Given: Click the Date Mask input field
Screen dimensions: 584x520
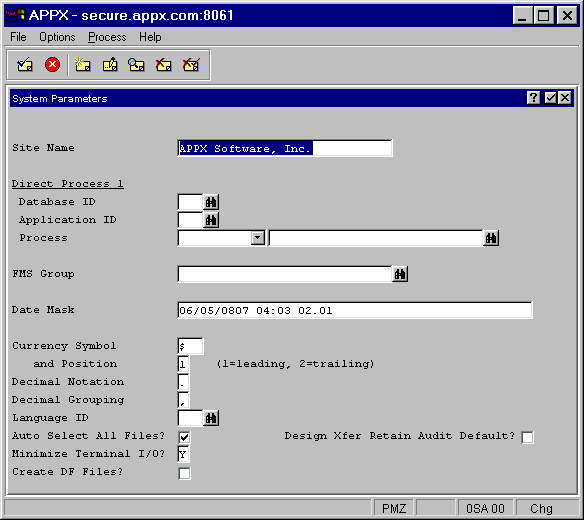Looking at the screenshot, I should pos(355,310).
